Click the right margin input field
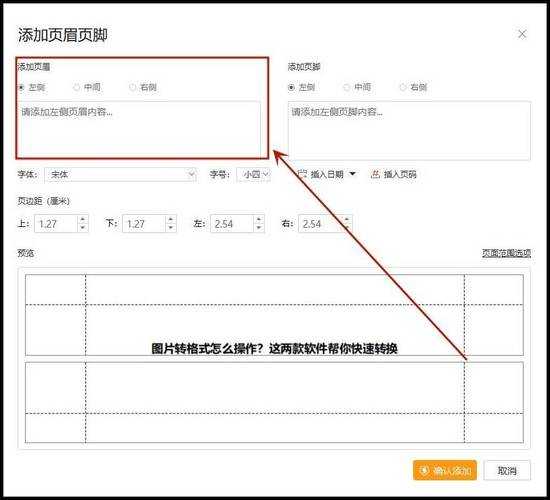 coord(320,224)
